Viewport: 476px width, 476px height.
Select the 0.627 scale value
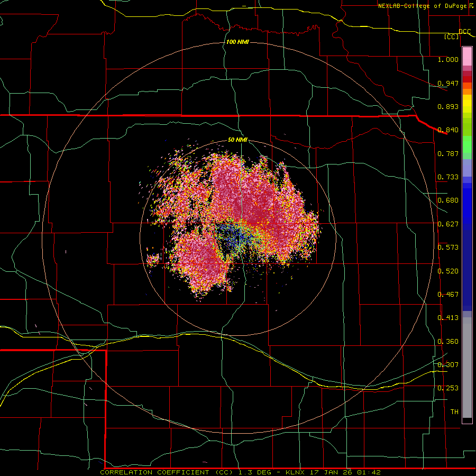448,224
